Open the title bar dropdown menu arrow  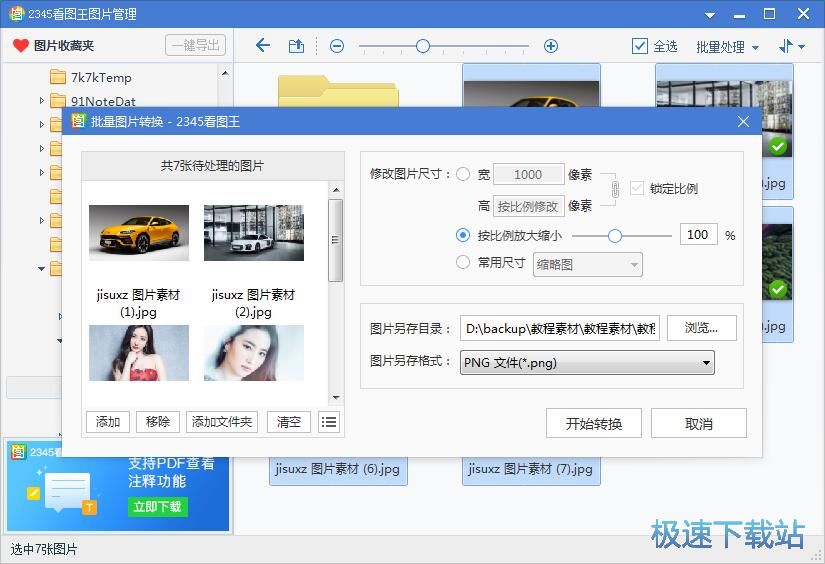point(710,15)
